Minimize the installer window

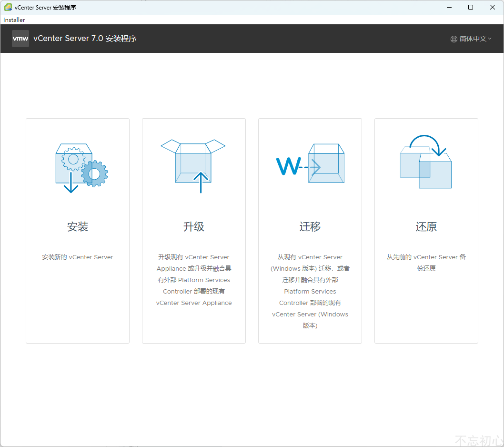(449, 7)
